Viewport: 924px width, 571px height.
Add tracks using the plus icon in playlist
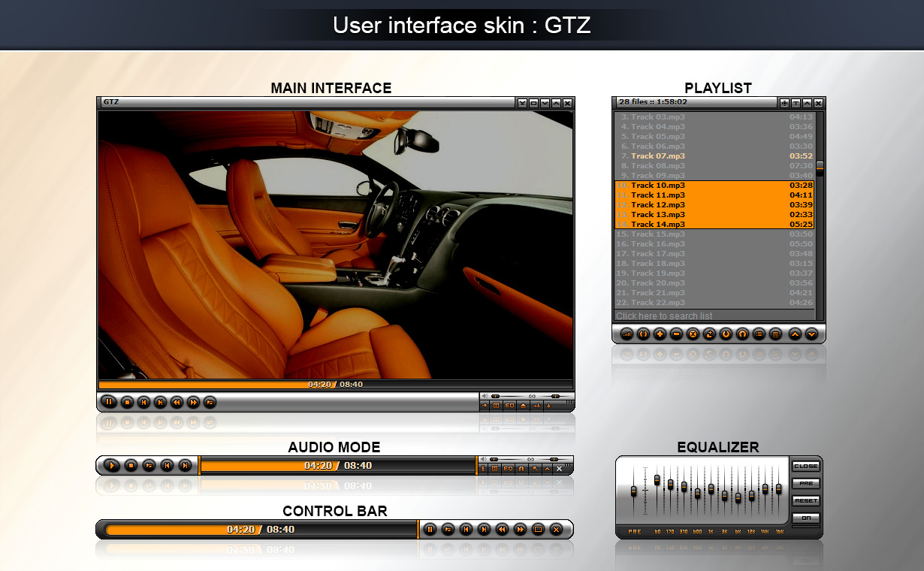(x=660, y=334)
